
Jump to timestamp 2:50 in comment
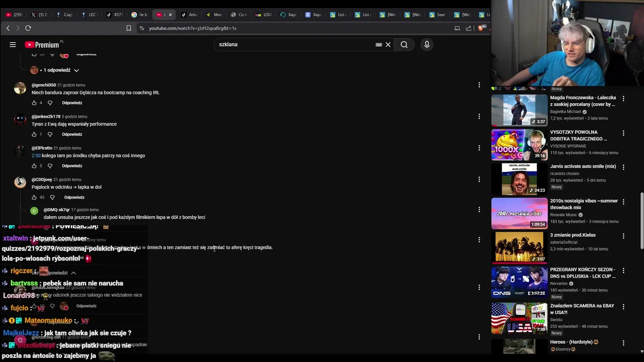point(36,156)
